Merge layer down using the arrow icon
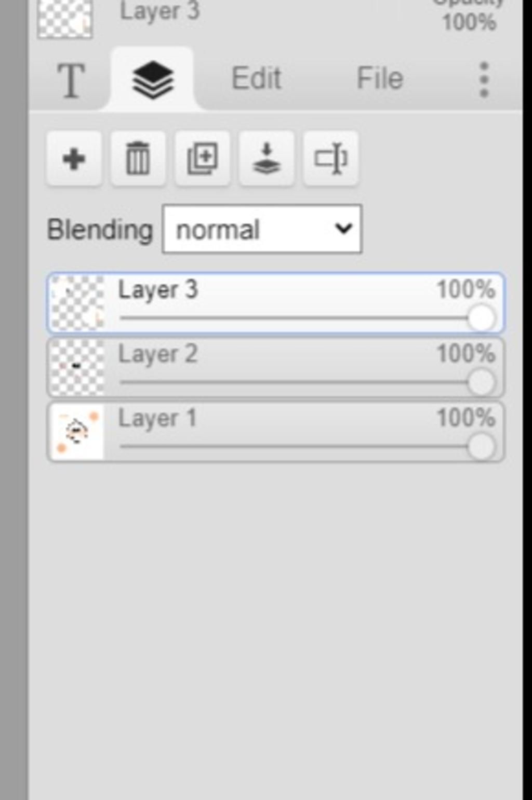 [x=267, y=158]
